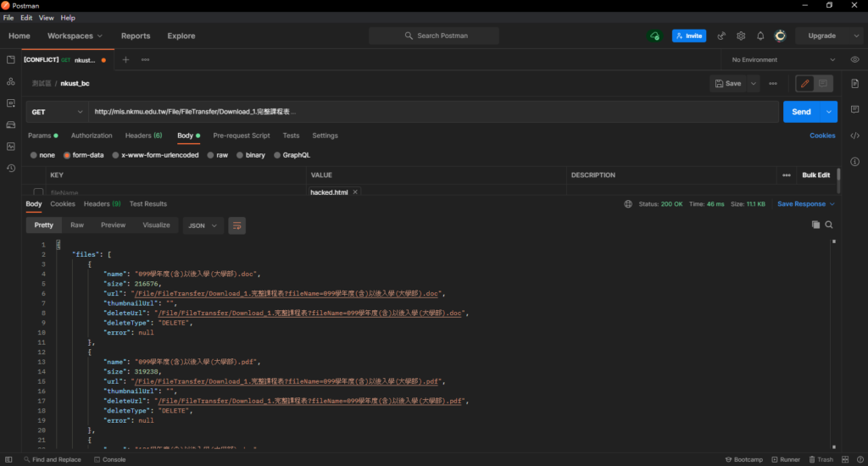The width and height of the screenshot is (868, 466).
Task: Open the tab options three-dot icon
Action: [x=145, y=60]
